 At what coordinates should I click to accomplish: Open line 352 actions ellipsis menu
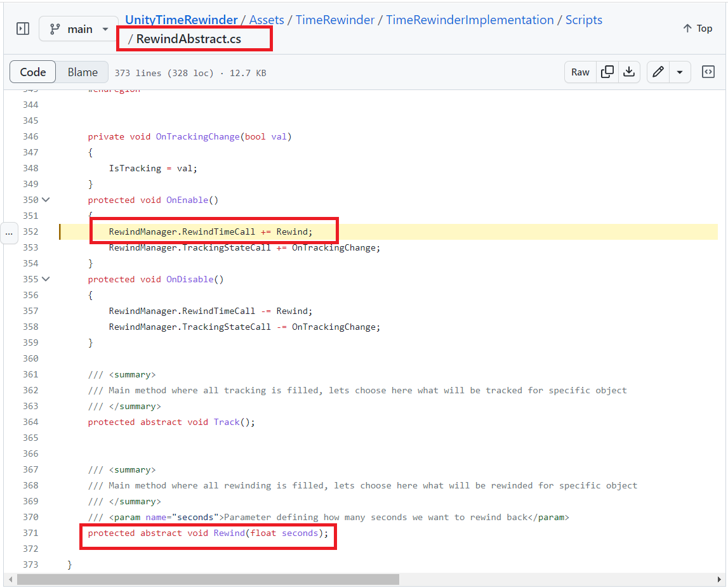pos(10,233)
